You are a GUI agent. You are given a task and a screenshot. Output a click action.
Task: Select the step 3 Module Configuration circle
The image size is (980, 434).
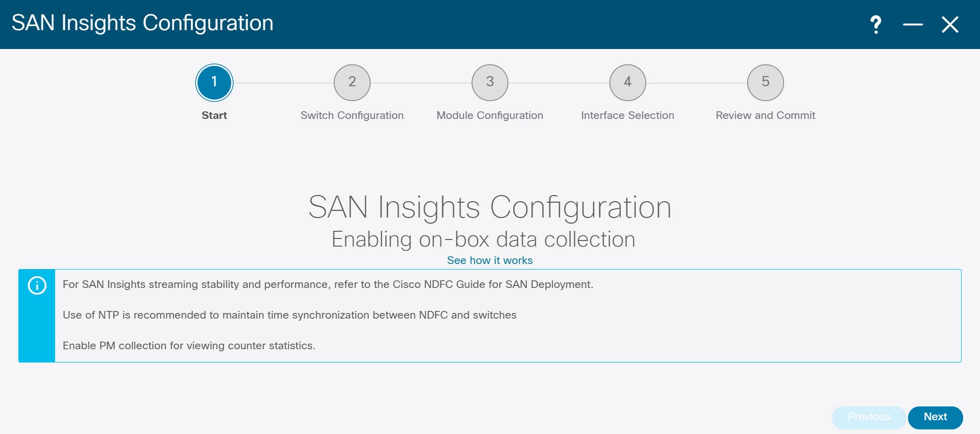489,82
